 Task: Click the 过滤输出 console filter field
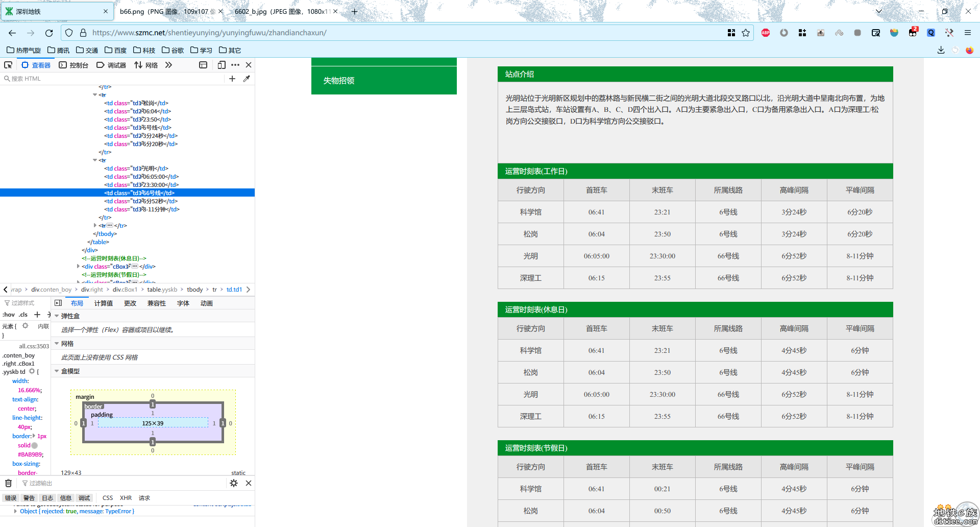coord(122,483)
